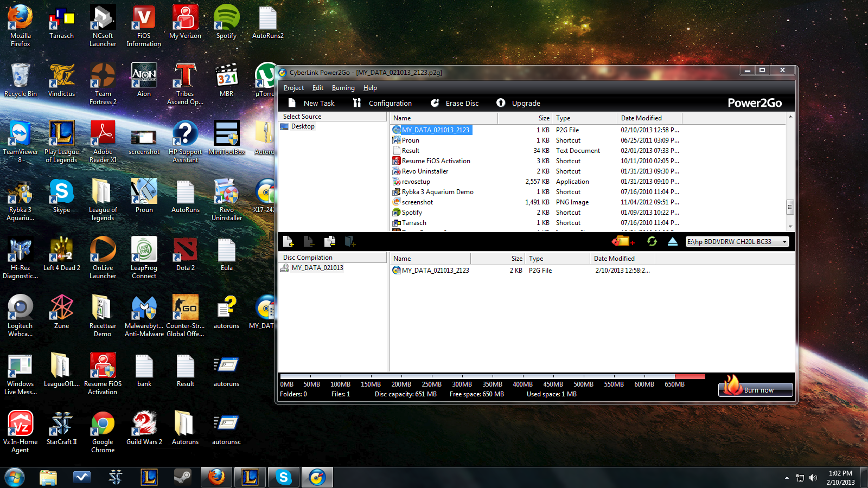
Task: Open FiOS Information desktop icon
Action: pos(144,25)
